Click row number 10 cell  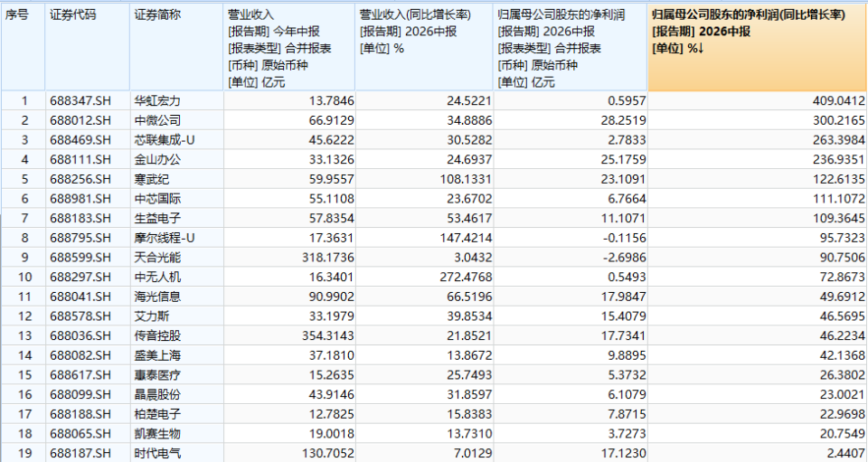pyautogui.click(x=24, y=278)
